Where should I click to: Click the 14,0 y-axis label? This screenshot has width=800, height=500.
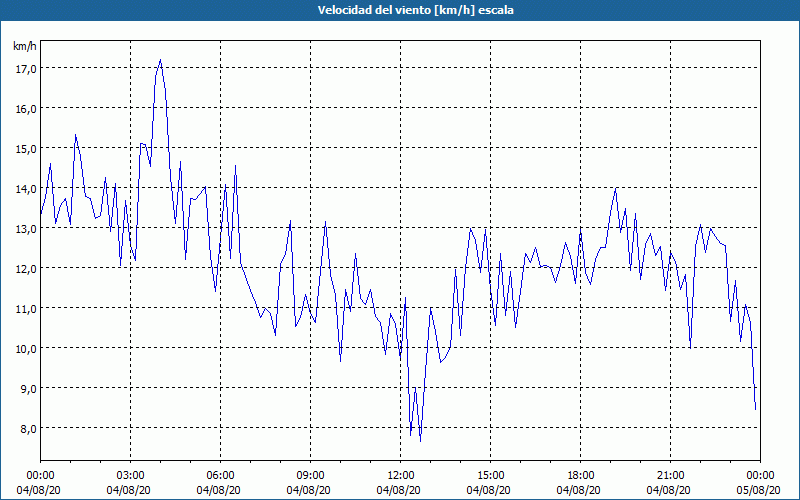pos(26,188)
